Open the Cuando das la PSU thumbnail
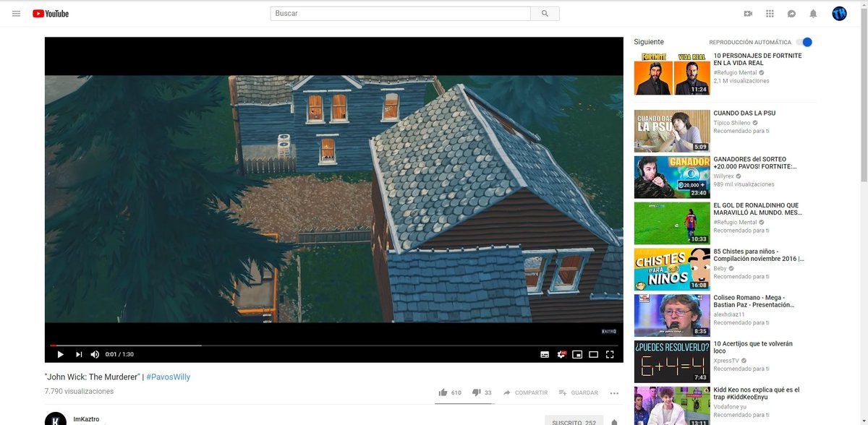 coord(672,131)
